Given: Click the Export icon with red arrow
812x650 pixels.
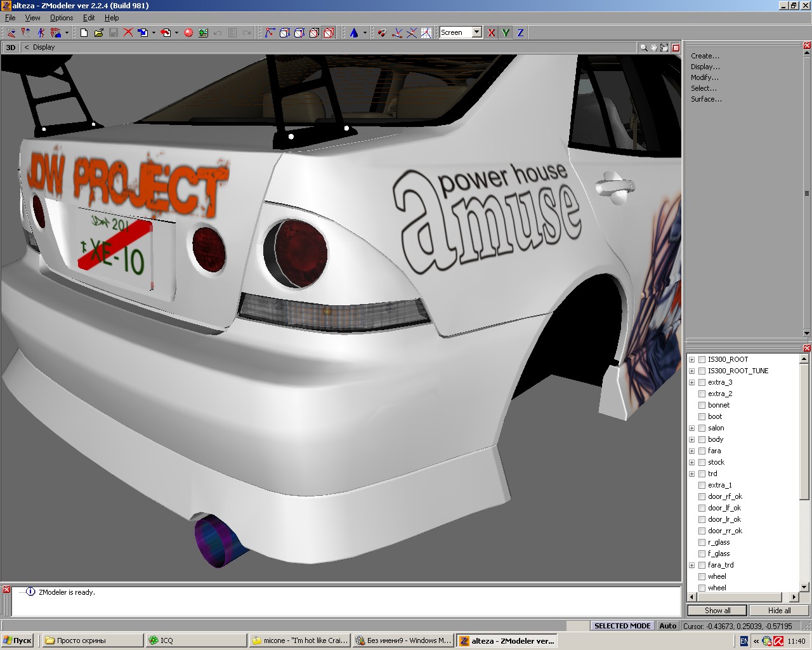Looking at the screenshot, I should (x=166, y=32).
